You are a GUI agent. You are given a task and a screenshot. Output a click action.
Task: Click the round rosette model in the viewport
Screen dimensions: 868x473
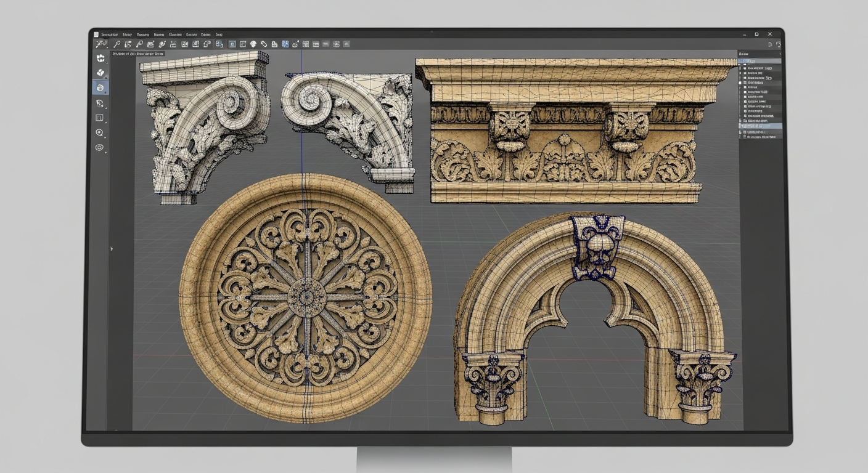pos(305,297)
